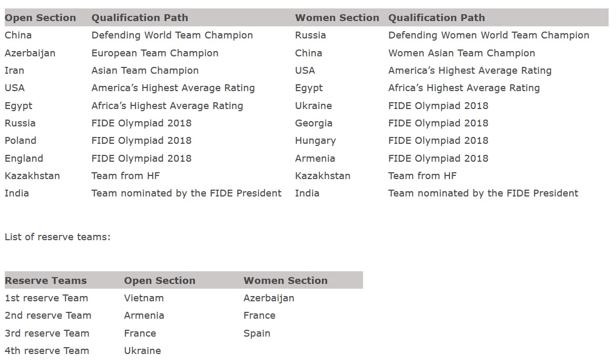
Task: Select Hungary in the Women Section column
Action: (316, 141)
